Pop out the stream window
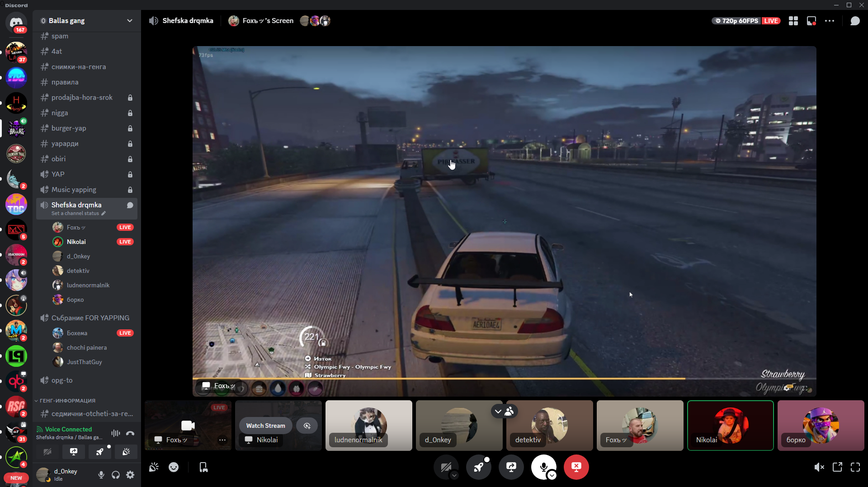 point(837,467)
